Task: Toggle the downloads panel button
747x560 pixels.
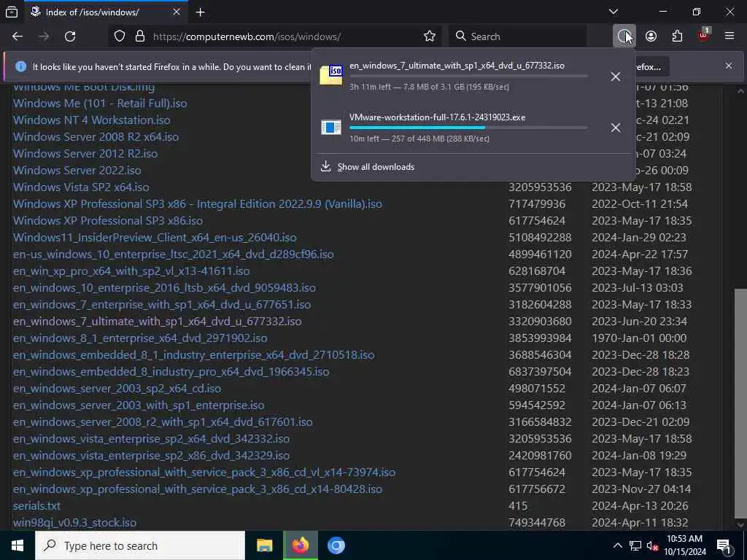Action: pos(624,36)
